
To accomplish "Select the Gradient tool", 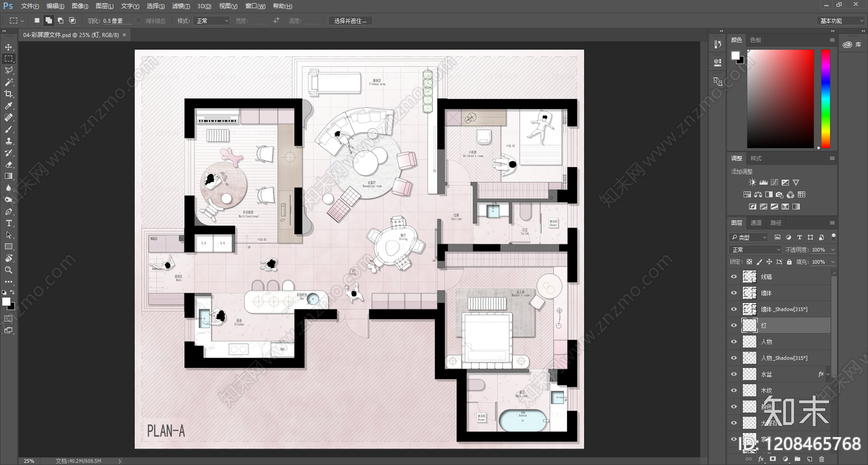I will click(x=9, y=176).
